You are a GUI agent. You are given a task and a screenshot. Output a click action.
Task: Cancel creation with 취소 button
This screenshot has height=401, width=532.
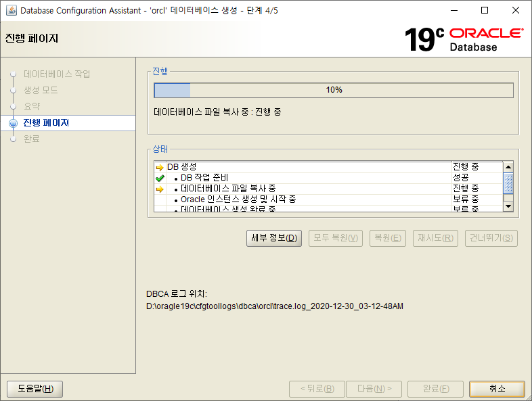[497, 389]
